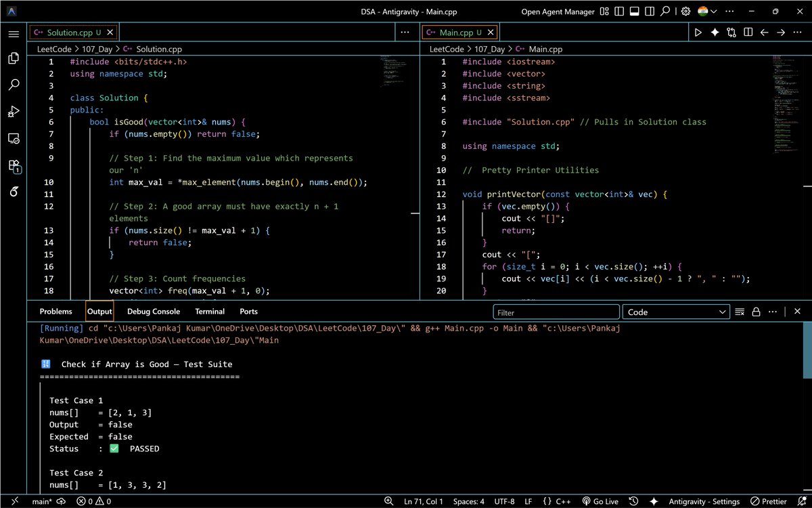Open the customize layout icon
The image size is (812, 508).
pyautogui.click(x=605, y=12)
